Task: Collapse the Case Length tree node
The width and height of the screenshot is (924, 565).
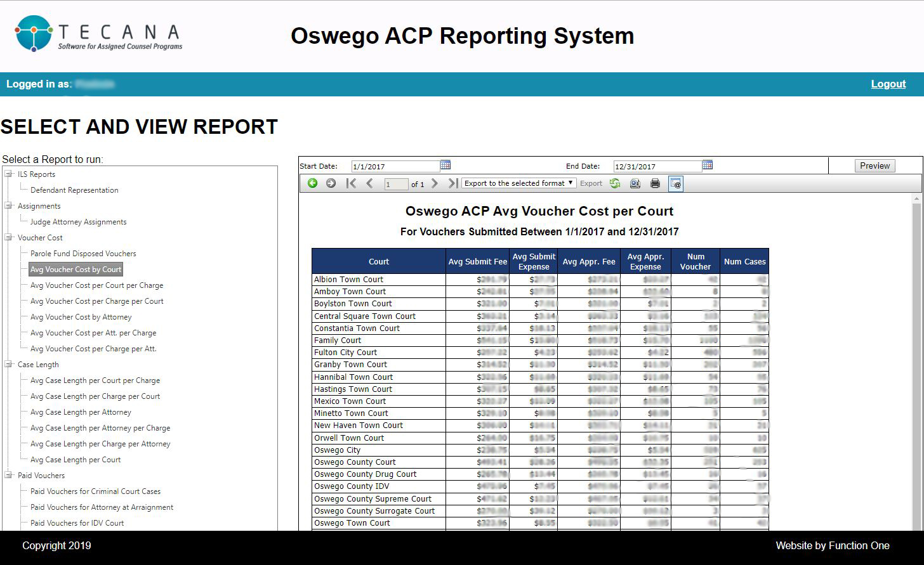Action: pyautogui.click(x=9, y=364)
